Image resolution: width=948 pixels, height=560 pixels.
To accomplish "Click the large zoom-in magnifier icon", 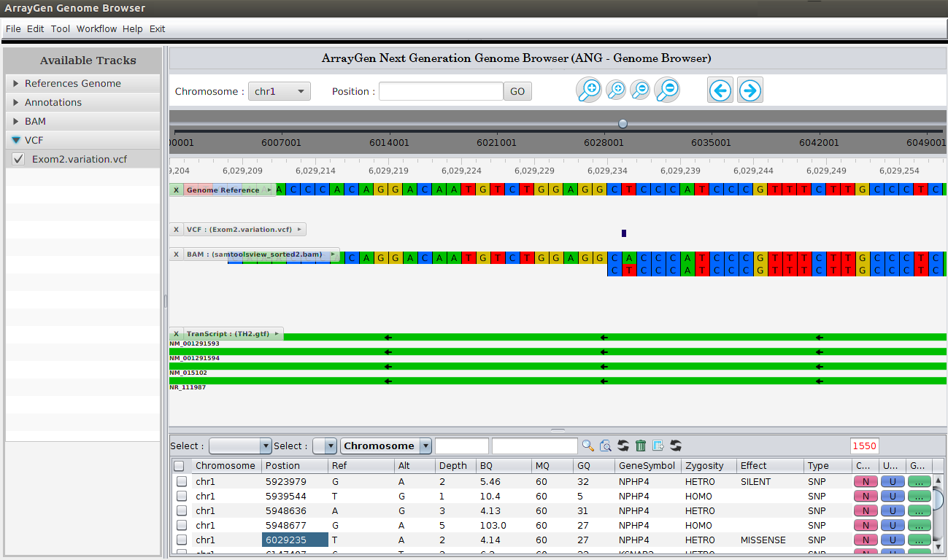I will point(589,90).
